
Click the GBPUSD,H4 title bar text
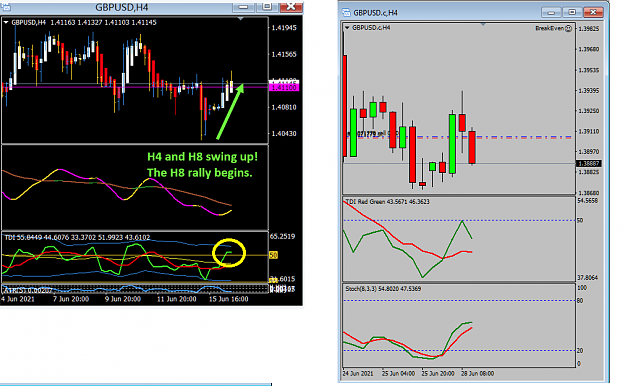coord(122,7)
